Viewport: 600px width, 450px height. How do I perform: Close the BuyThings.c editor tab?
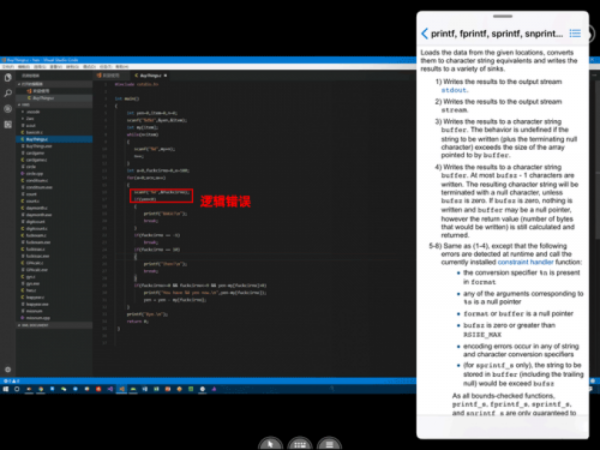click(165, 75)
